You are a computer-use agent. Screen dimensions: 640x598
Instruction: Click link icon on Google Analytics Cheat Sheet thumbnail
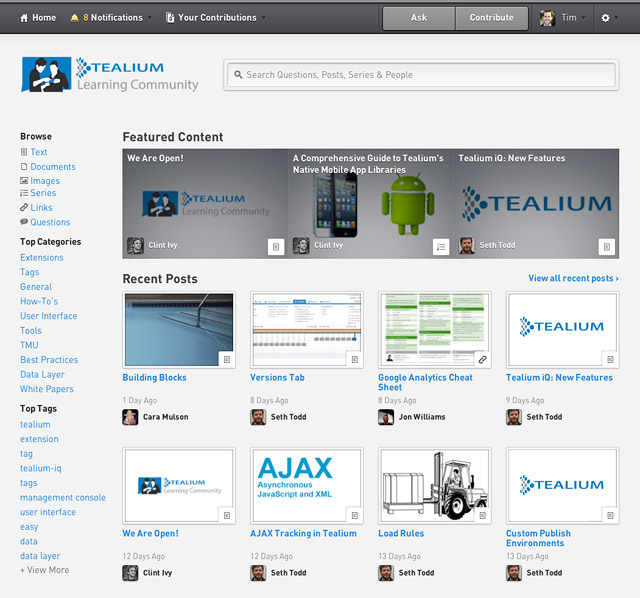pos(482,359)
